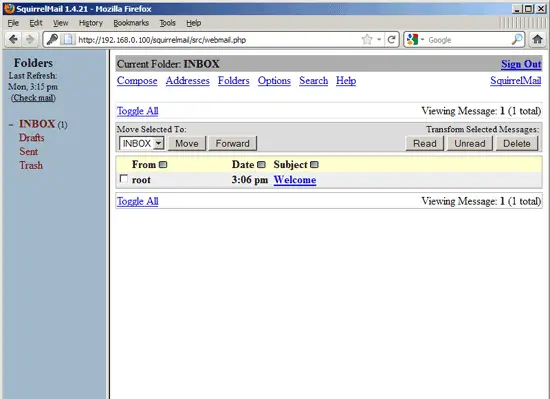Go back with the Firefox back arrow
Viewport: 550px width, 399px height.
(x=13, y=39)
